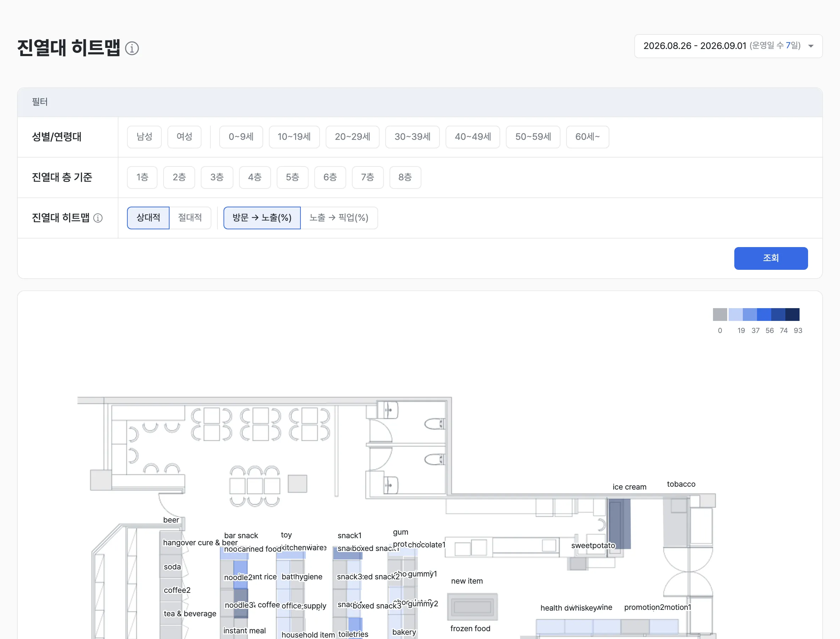Screen dimensions: 840x639
Task: Click the 'bar snack' shelf label
Action: pos(241,536)
